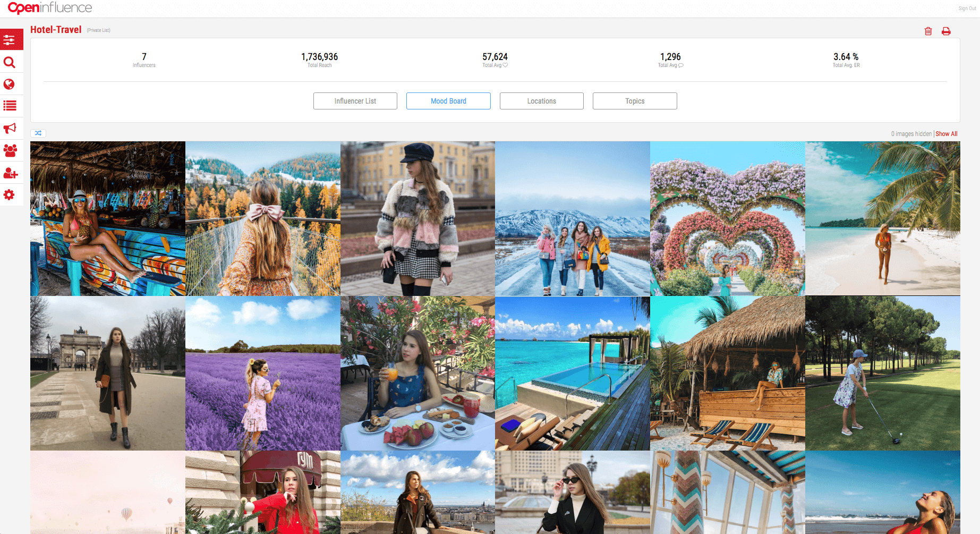Click the globe icon in sidebar
The width and height of the screenshot is (980, 534).
tap(9, 84)
